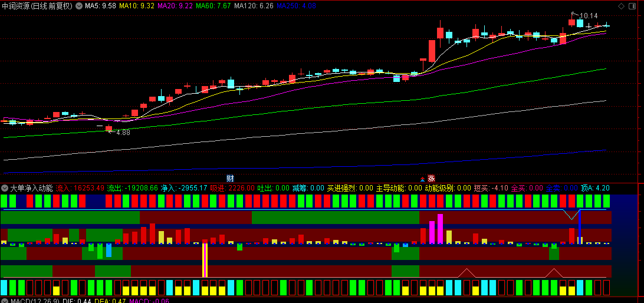Click the 减筹: 0.00 value

(x=308, y=189)
